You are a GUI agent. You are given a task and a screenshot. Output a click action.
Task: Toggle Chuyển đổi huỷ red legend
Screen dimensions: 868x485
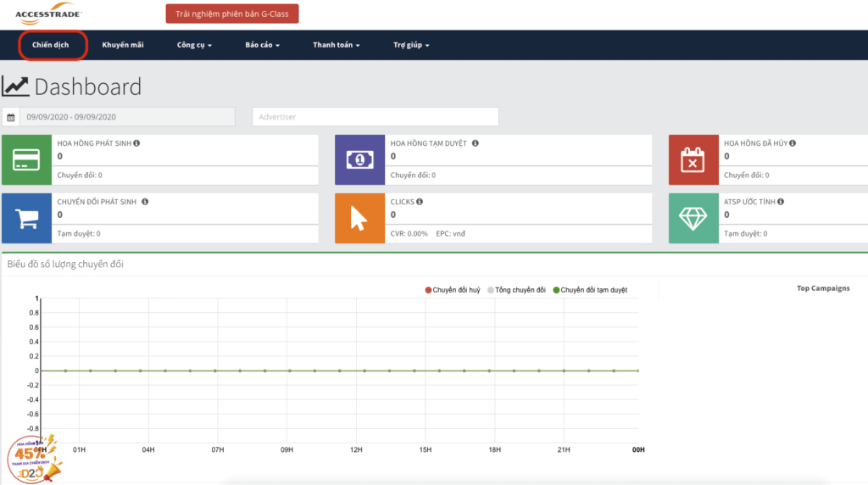453,290
